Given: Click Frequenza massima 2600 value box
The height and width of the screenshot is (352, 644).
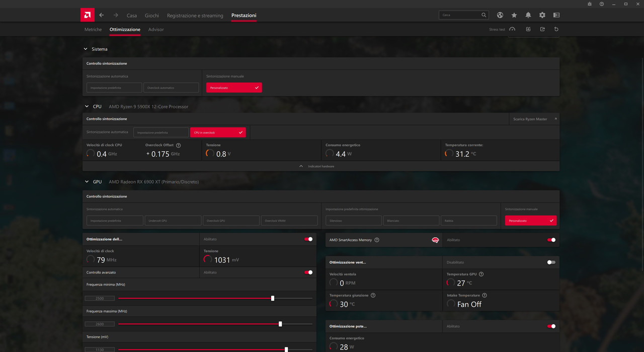Looking at the screenshot, I should (100, 324).
